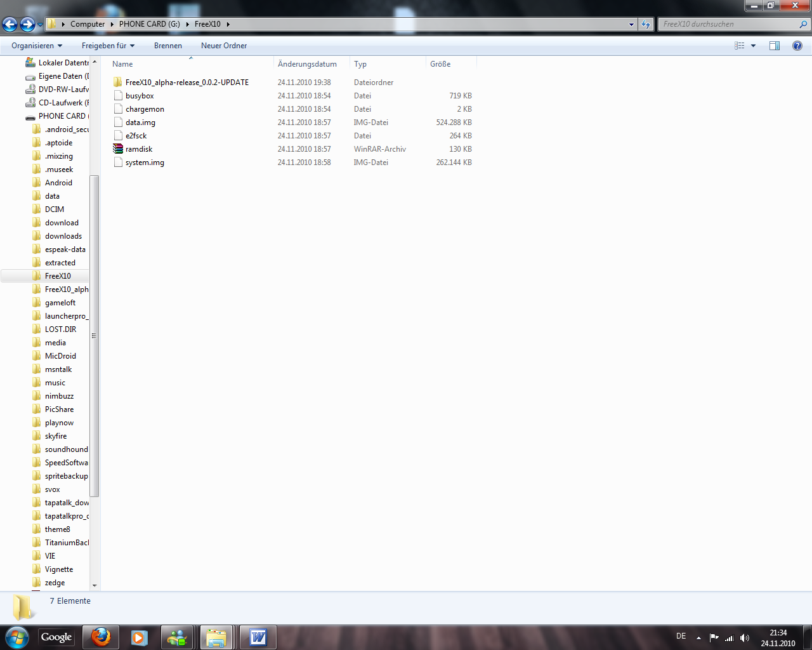The image size is (812, 650).
Task: Click the navigation pane scrollbar thumb
Action: [x=95, y=336]
